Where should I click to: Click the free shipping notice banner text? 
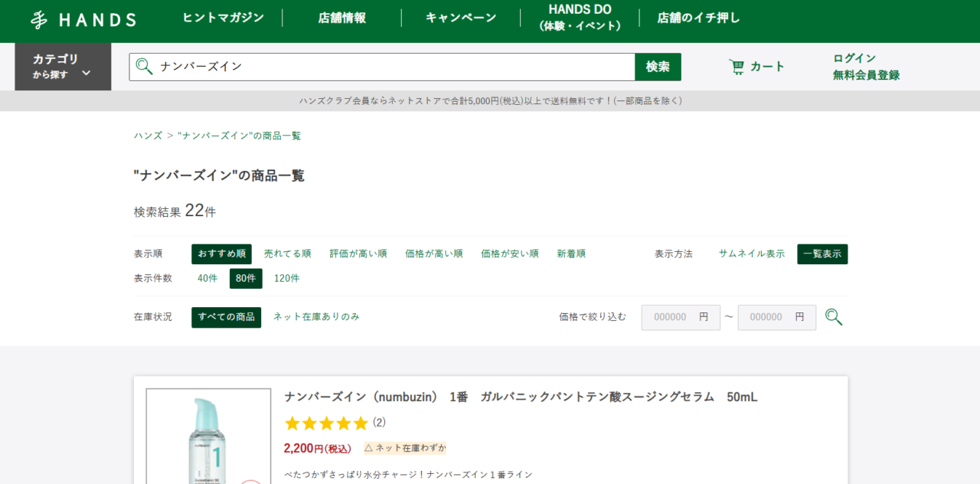click(x=490, y=101)
